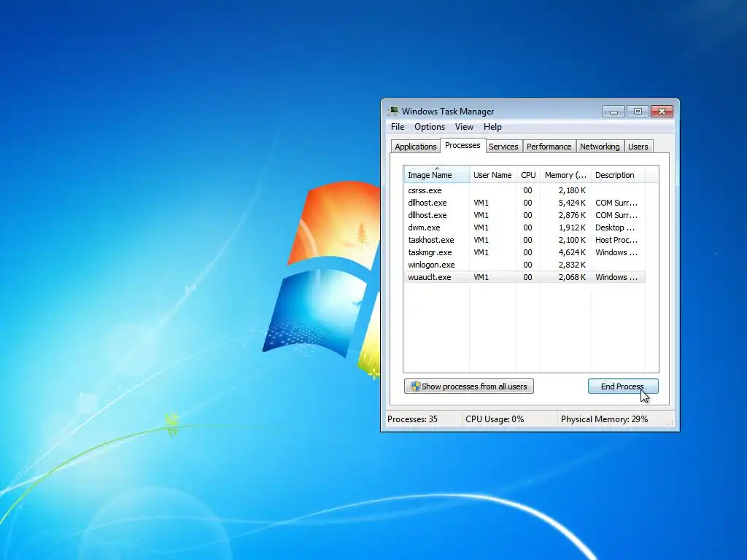The height and width of the screenshot is (560, 747).
Task: Open the File menu
Action: 398,127
